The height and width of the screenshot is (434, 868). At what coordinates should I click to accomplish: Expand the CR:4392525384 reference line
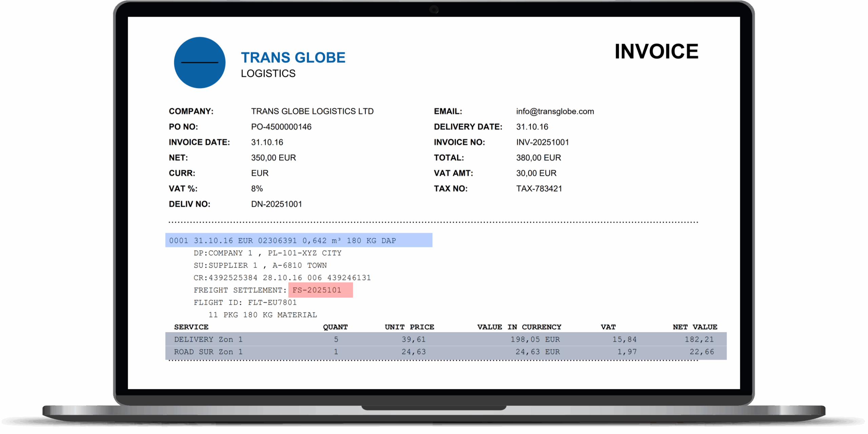point(282,278)
